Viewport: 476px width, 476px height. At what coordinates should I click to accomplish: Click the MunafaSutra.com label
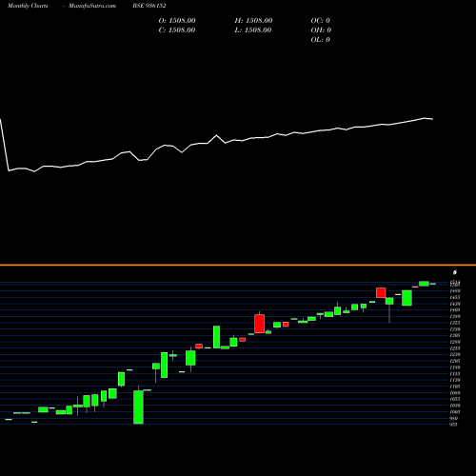tap(92, 6)
